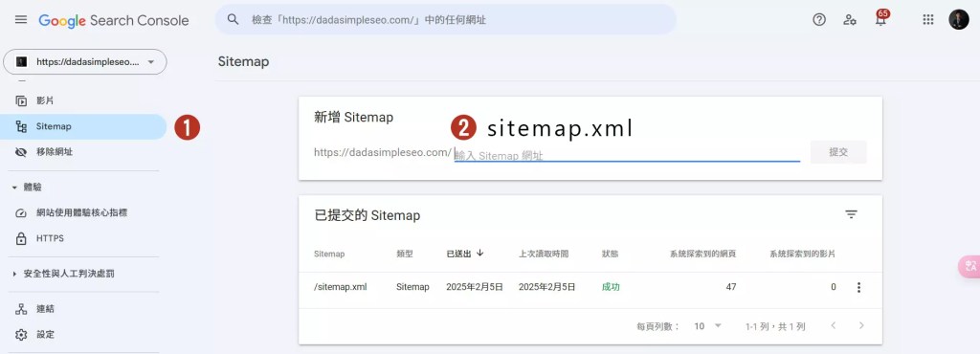The width and height of the screenshot is (980, 354).
Task: Click the search magnifier icon
Action: click(x=234, y=19)
